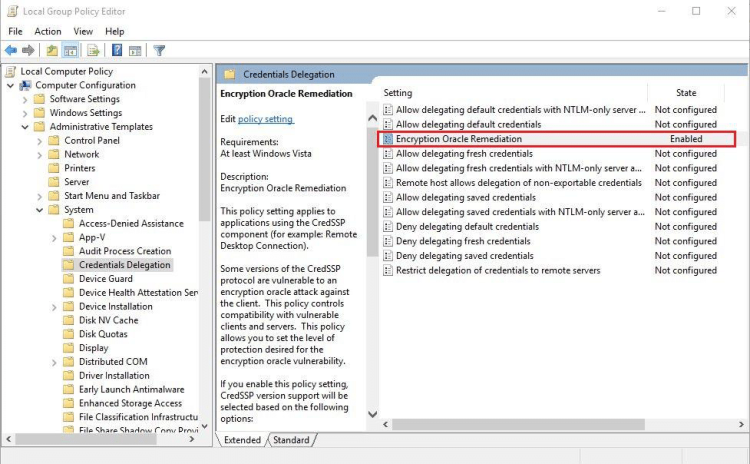Click the Filter funnel toolbar icon
Image resolution: width=750 pixels, height=464 pixels.
pyautogui.click(x=158, y=50)
